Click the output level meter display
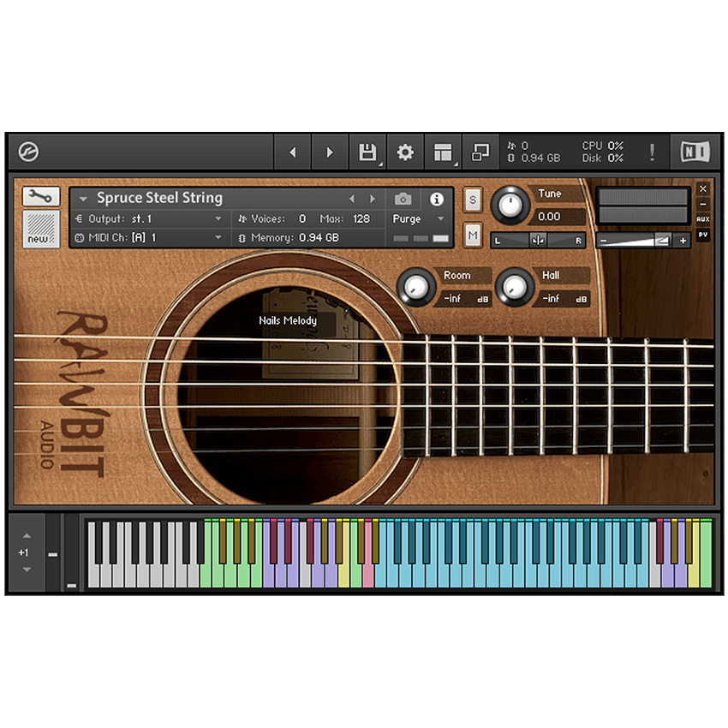 click(x=643, y=206)
